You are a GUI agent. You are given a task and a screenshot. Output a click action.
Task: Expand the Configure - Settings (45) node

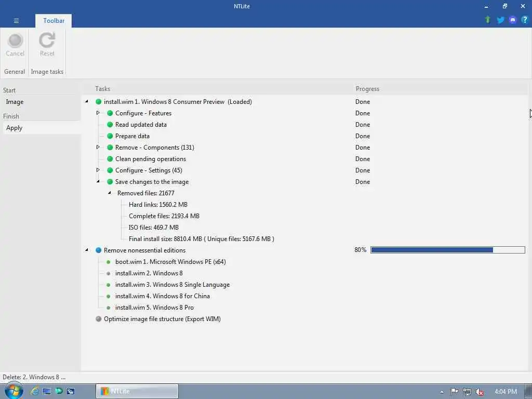tap(98, 170)
